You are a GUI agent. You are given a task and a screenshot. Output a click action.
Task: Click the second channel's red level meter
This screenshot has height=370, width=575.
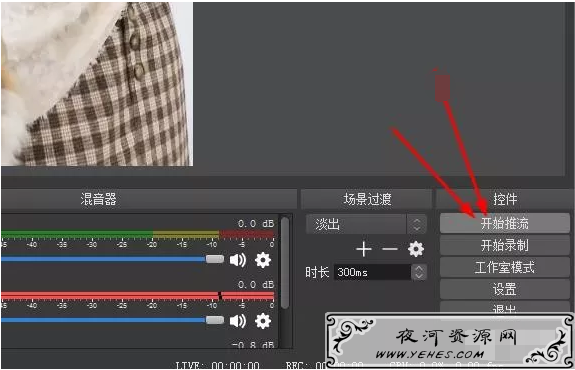138,296
